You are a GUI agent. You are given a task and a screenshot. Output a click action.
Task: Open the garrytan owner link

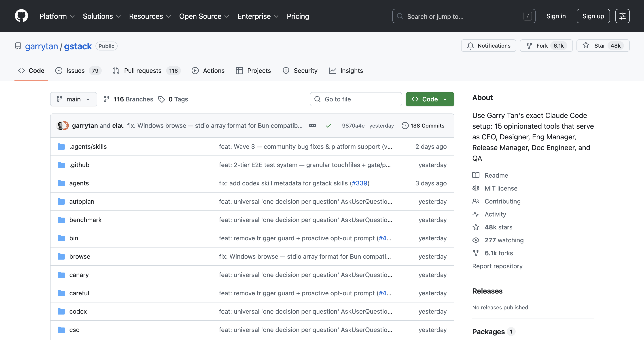[x=42, y=46]
